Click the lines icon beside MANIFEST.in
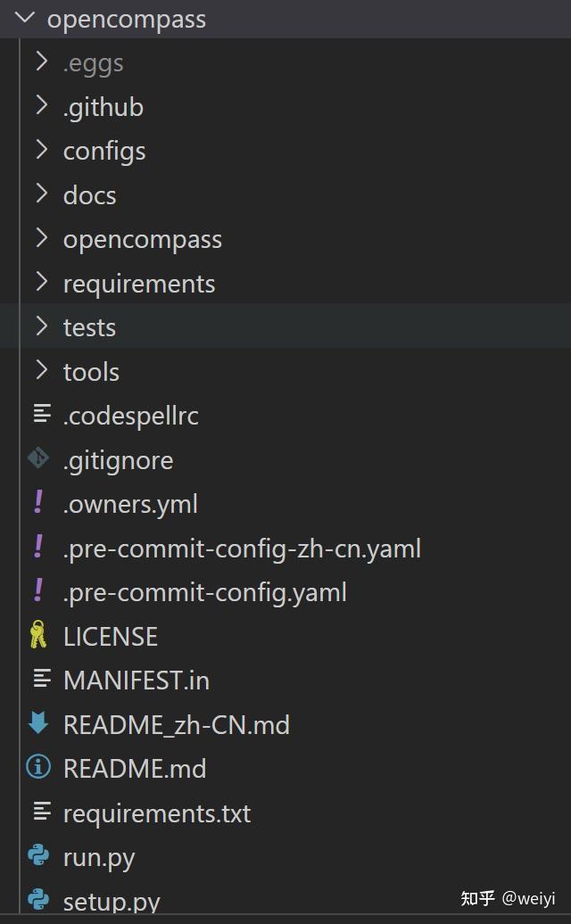The width and height of the screenshot is (571, 924). coord(41,680)
